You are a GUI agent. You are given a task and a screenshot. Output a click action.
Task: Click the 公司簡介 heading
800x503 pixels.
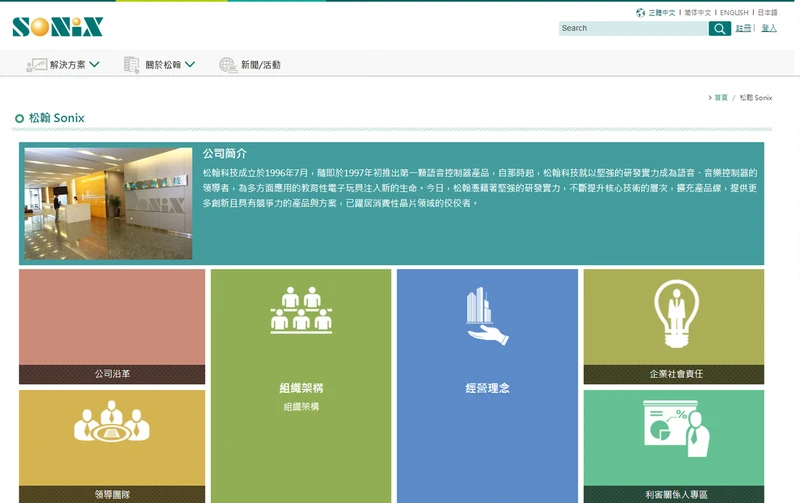[x=224, y=154]
